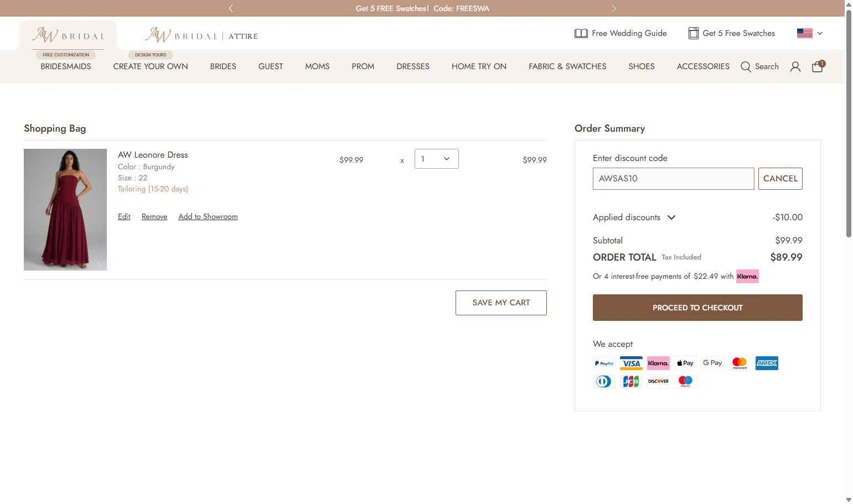Image resolution: width=853 pixels, height=504 pixels.
Task: Open the Dresses menu
Action: coord(413,66)
